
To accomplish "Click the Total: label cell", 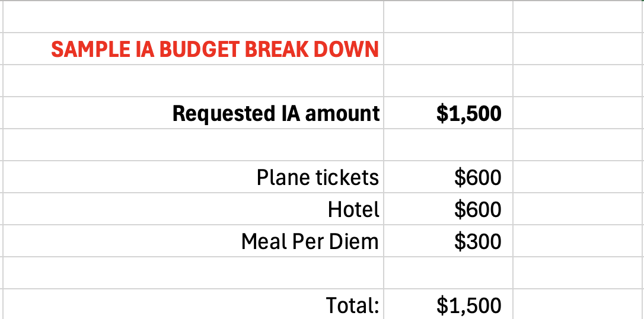I will point(352,305).
